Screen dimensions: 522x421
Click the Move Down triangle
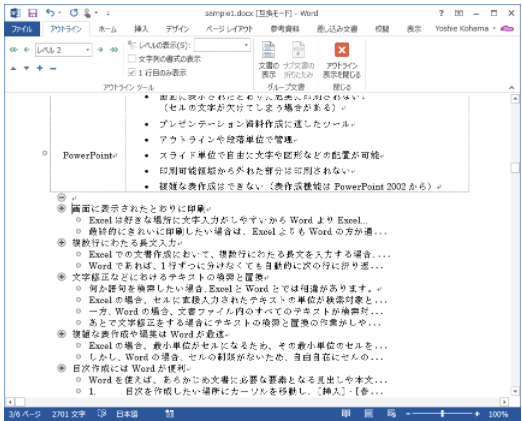coord(26,68)
